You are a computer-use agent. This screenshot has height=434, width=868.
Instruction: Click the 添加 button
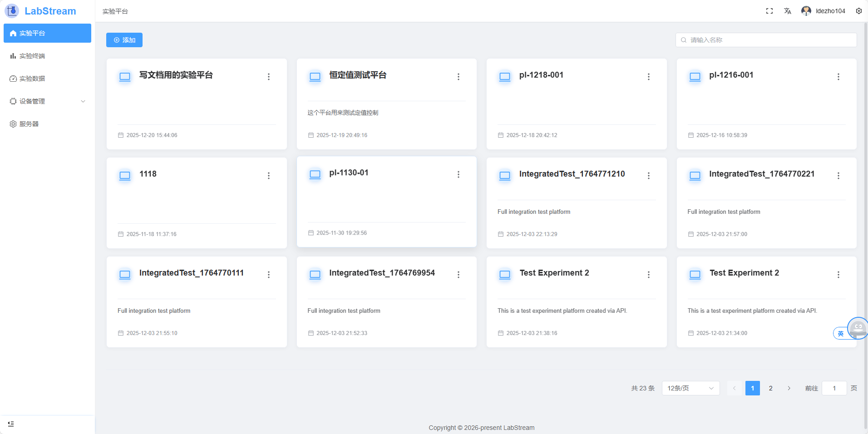[x=124, y=40]
